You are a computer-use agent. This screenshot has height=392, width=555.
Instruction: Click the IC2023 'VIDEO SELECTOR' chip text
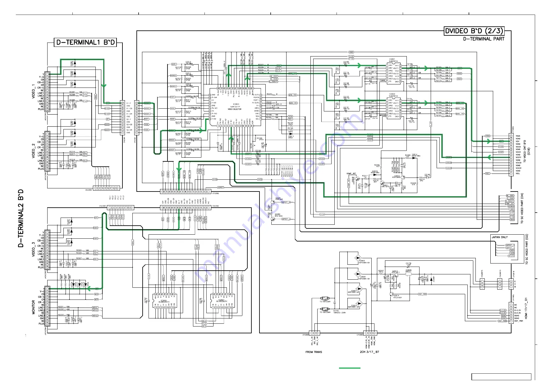pos(235,109)
